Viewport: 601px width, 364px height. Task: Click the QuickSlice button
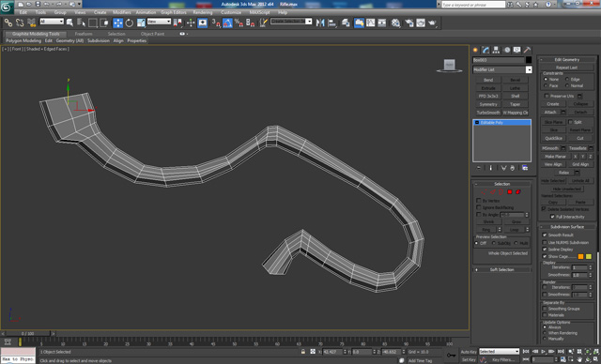(553, 138)
